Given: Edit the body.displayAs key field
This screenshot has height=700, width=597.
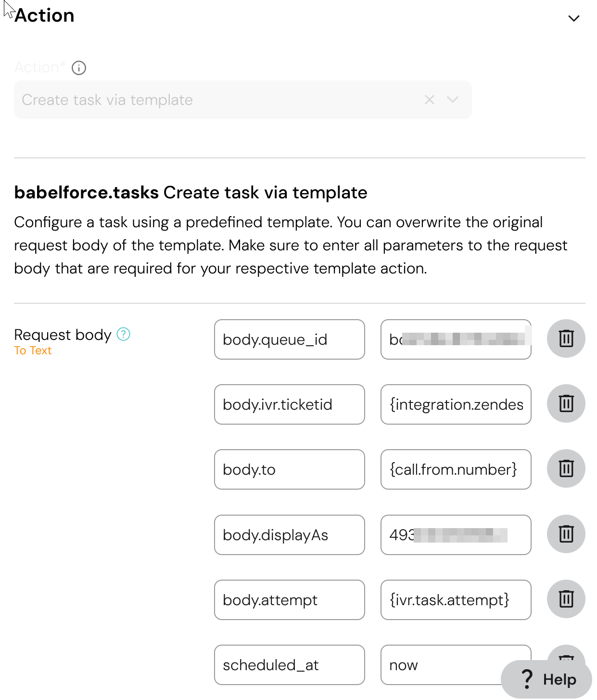Looking at the screenshot, I should 289,535.
